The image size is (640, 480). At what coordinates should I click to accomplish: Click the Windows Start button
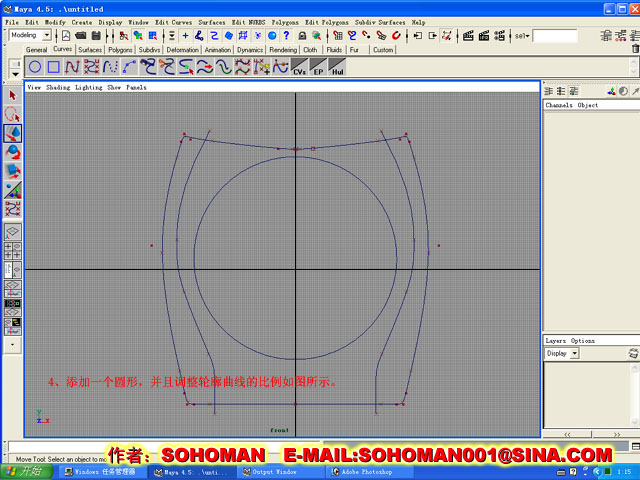point(26,471)
